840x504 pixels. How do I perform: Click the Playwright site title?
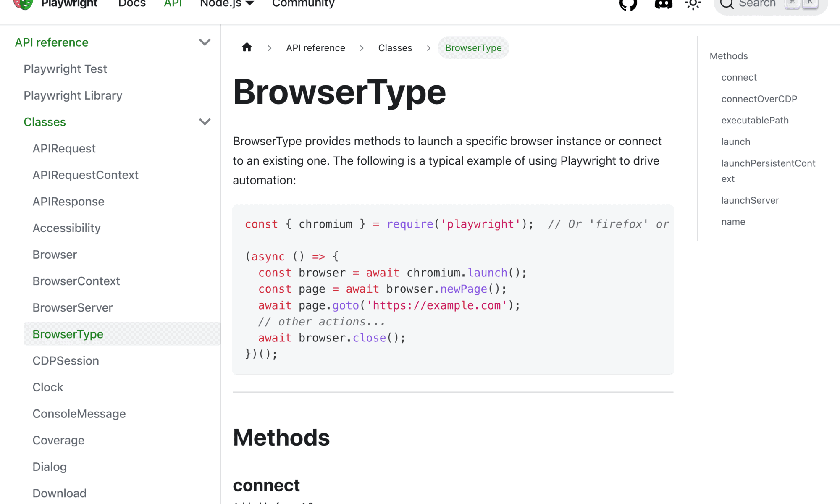(69, 3)
